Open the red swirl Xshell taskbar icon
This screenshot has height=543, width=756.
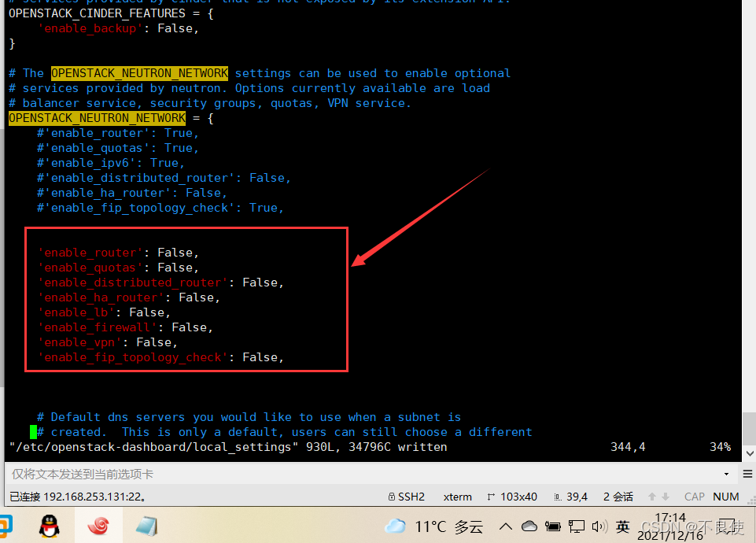(x=98, y=526)
